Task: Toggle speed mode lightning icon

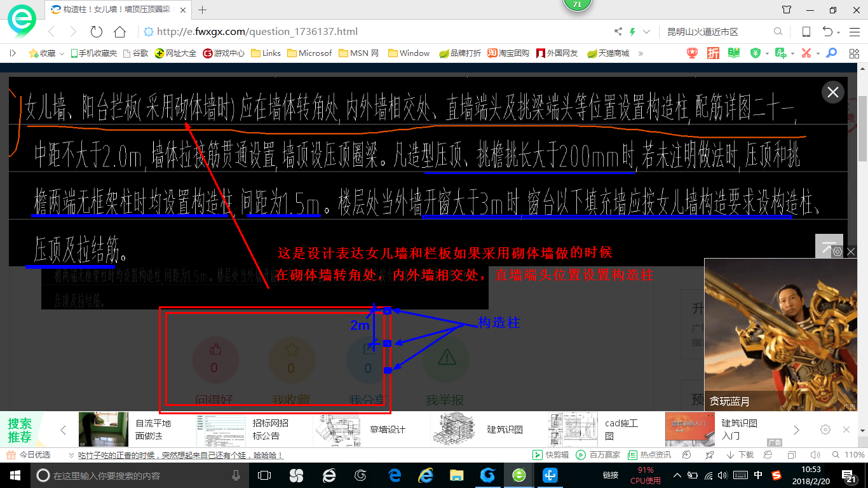Action: (x=632, y=32)
